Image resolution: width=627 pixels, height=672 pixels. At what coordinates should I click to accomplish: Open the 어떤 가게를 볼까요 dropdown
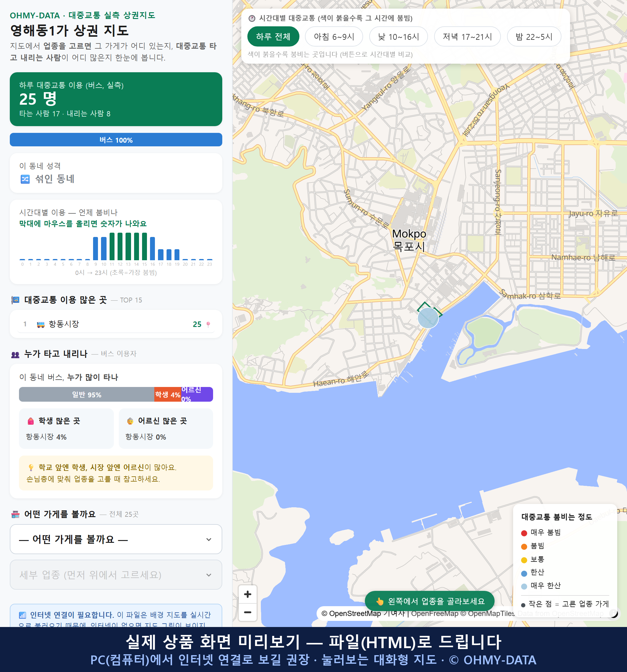(116, 539)
